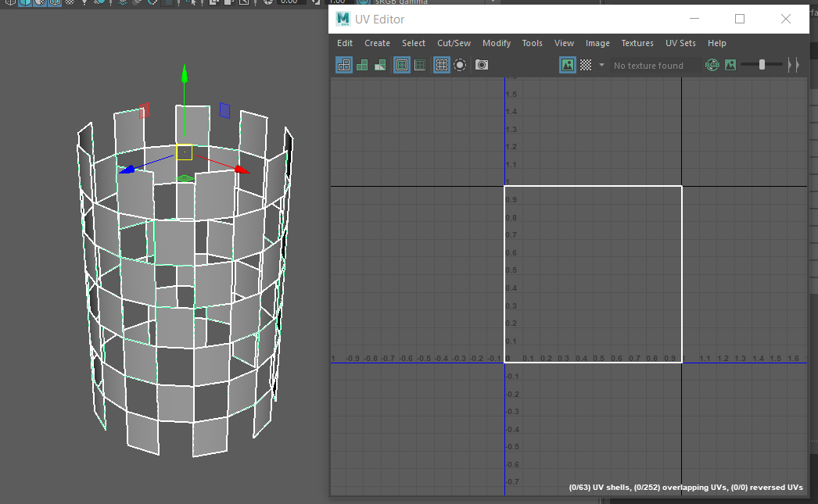Click the toolbar collapse handle at right end
This screenshot has width=818, height=504.
click(x=794, y=65)
